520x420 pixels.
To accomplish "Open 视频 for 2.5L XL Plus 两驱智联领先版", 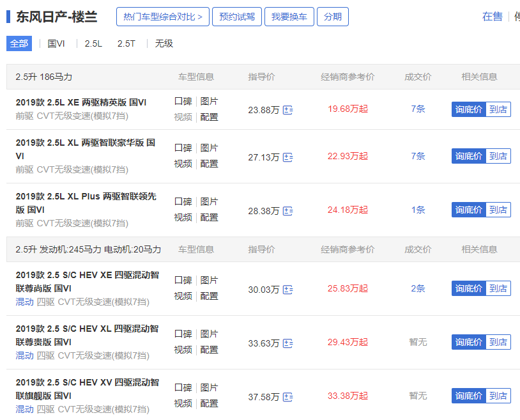I will click(183, 217).
